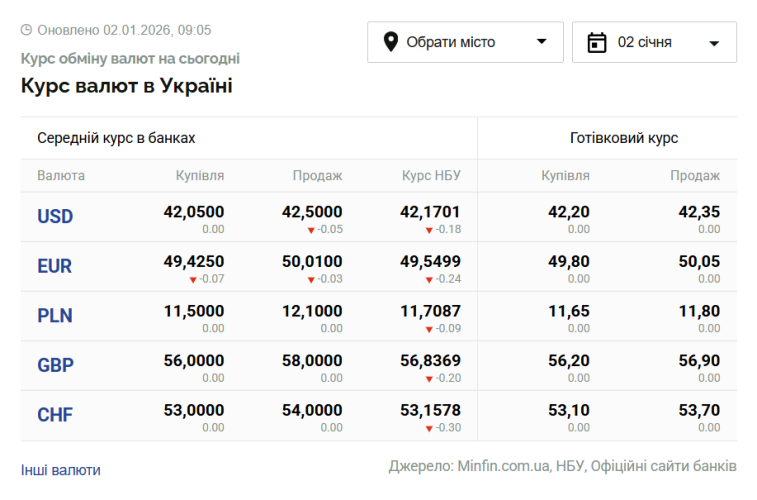Open the Інші валюти link

(61, 470)
